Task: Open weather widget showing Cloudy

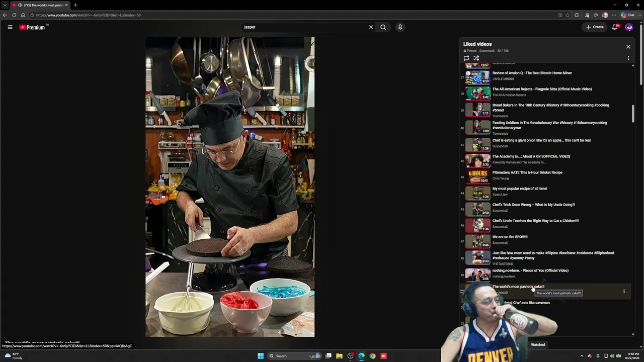Action: point(13,356)
